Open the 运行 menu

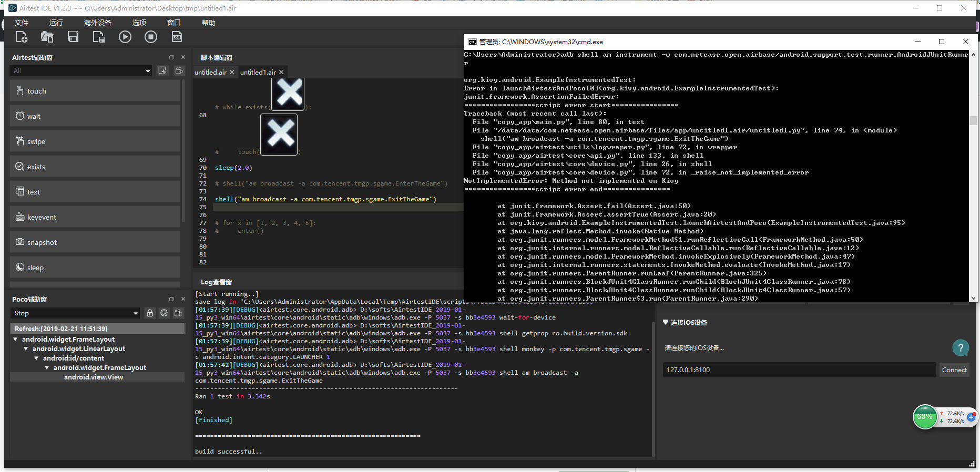[x=56, y=23]
